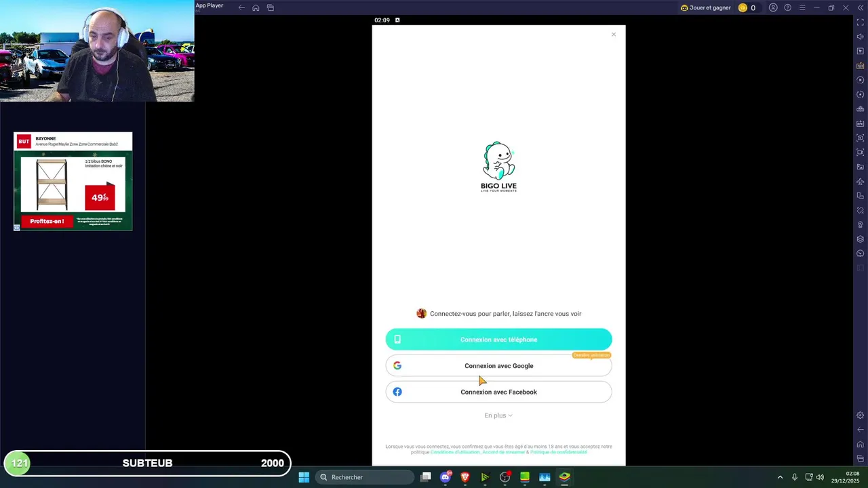This screenshot has width=868, height=488.
Task: Choose Connexion avec Facebook
Action: point(498,392)
